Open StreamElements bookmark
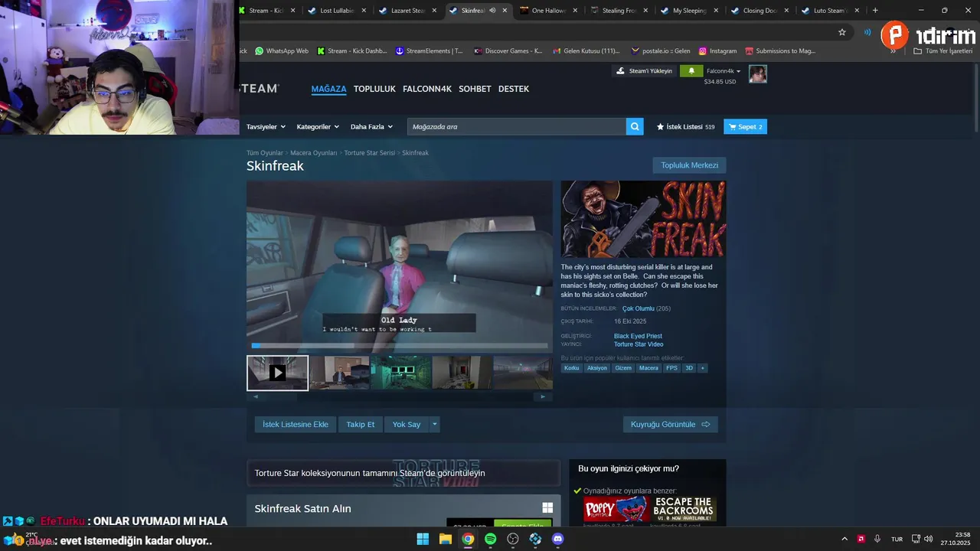Screen dimensions: 980x551 click(x=430, y=51)
